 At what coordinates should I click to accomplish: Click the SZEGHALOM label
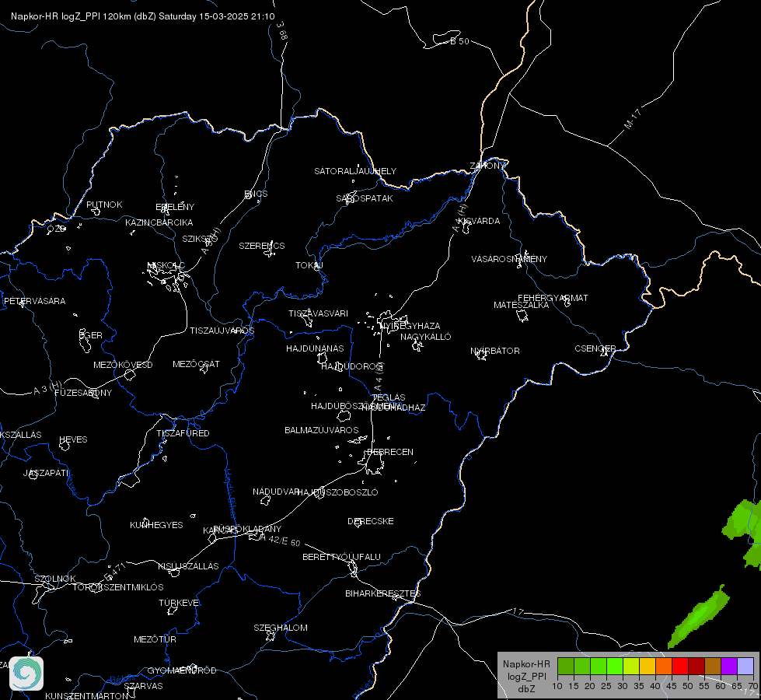coord(281,628)
